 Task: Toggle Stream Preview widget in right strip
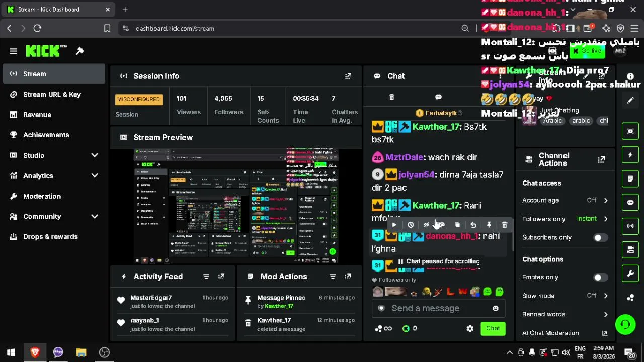pos(630,131)
